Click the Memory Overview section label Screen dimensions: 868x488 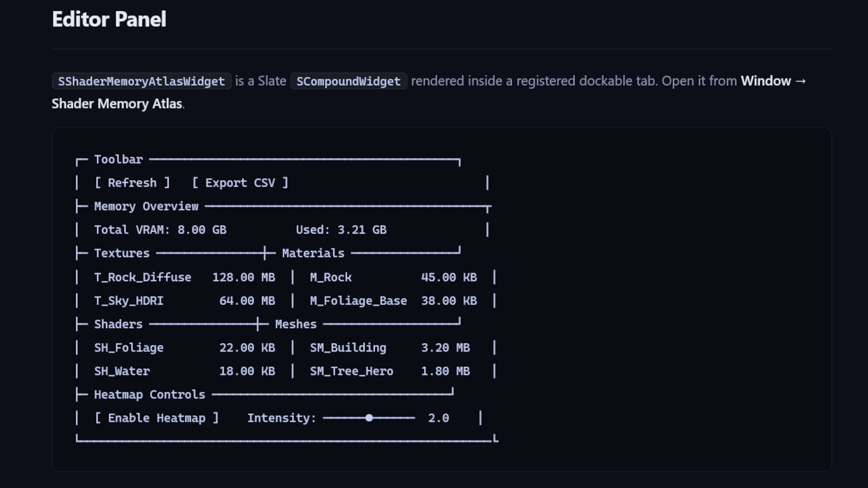pos(146,206)
